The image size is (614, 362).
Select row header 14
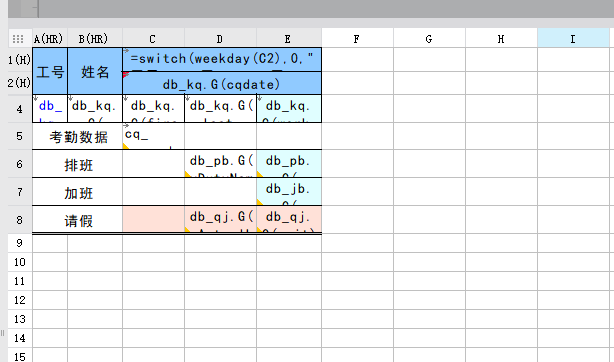click(x=20, y=338)
